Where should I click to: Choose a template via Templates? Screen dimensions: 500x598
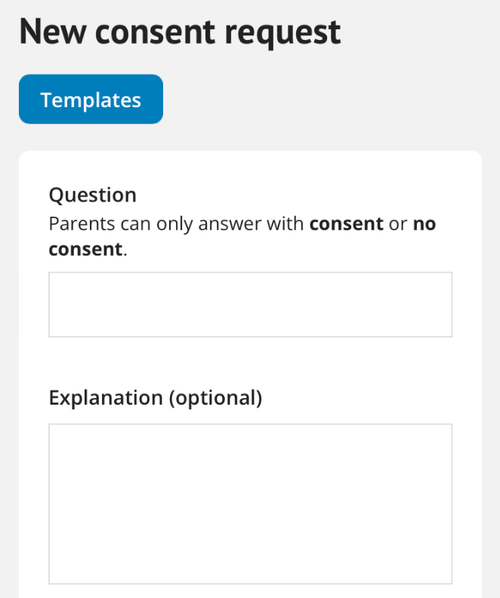click(x=91, y=99)
